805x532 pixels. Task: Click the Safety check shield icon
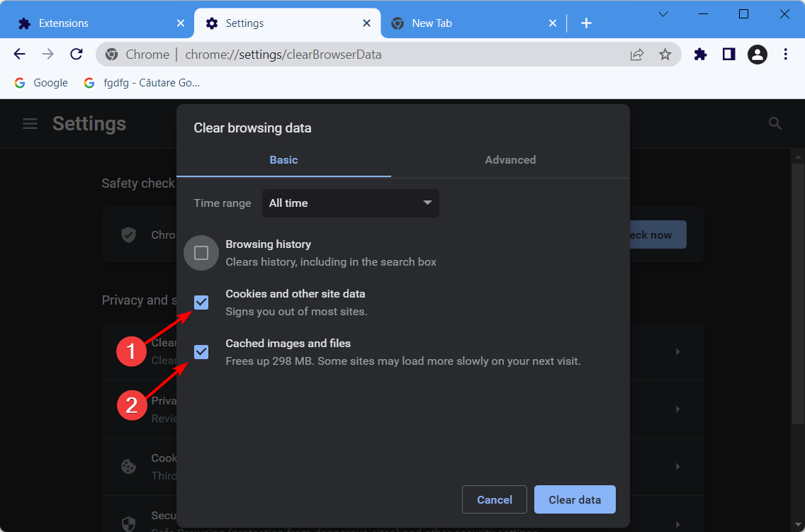[128, 235]
